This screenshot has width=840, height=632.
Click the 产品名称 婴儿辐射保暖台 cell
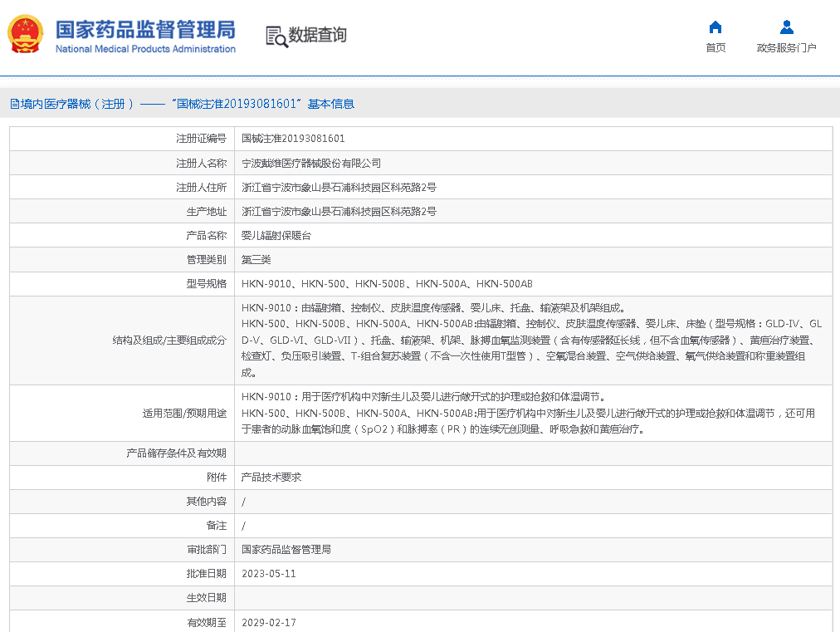pyautogui.click(x=278, y=235)
